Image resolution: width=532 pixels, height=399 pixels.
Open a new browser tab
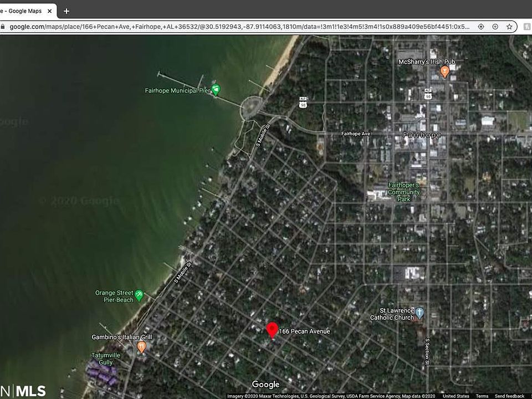coord(66,11)
